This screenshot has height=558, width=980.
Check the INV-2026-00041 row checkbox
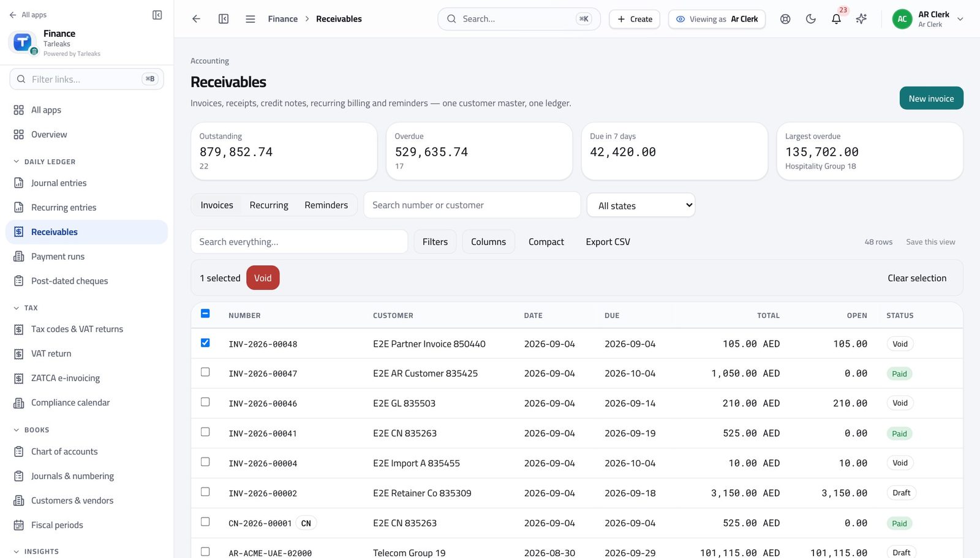click(205, 432)
